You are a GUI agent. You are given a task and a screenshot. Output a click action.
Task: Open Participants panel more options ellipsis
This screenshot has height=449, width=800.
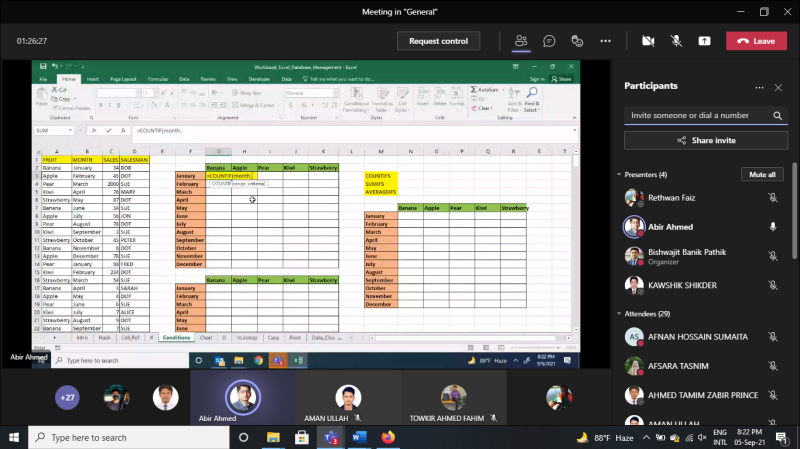click(759, 87)
